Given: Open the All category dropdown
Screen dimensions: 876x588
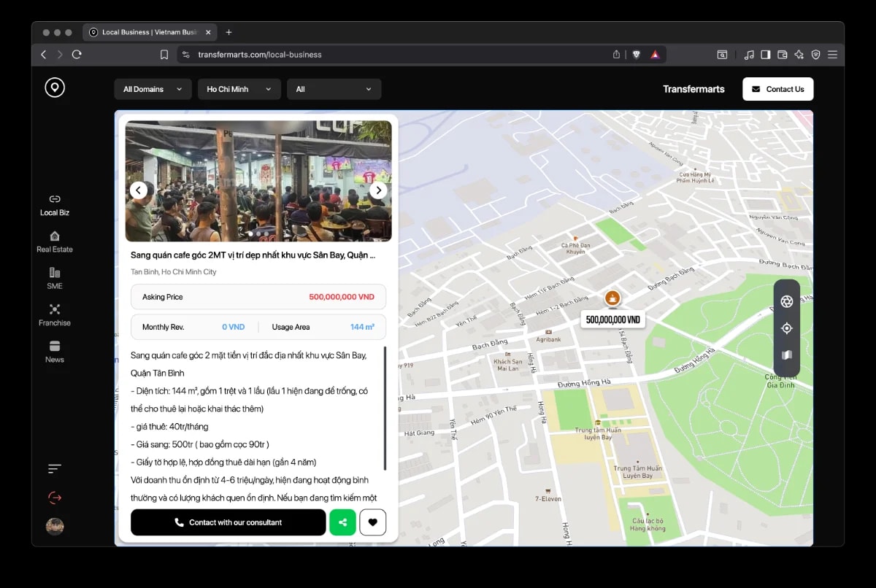Looking at the screenshot, I should point(334,89).
